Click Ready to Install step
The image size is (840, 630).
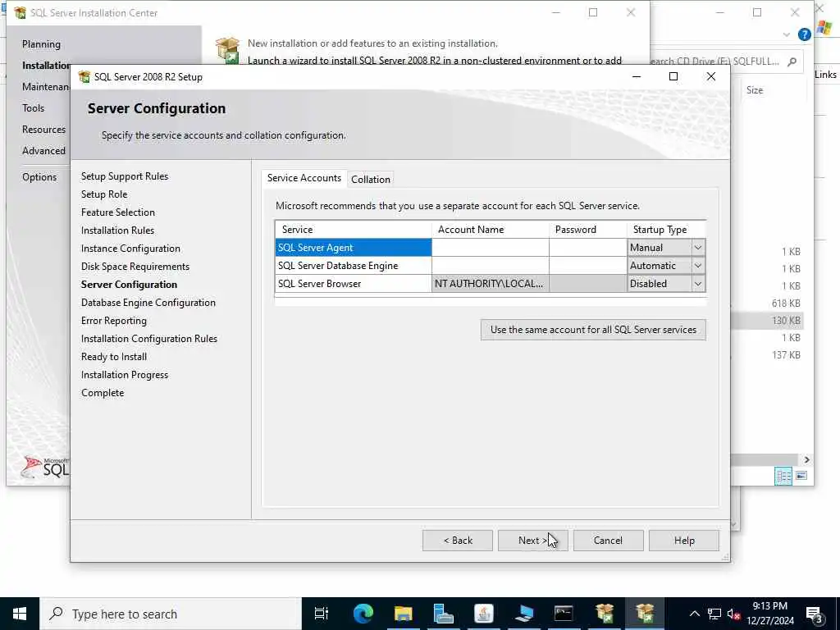click(x=113, y=357)
